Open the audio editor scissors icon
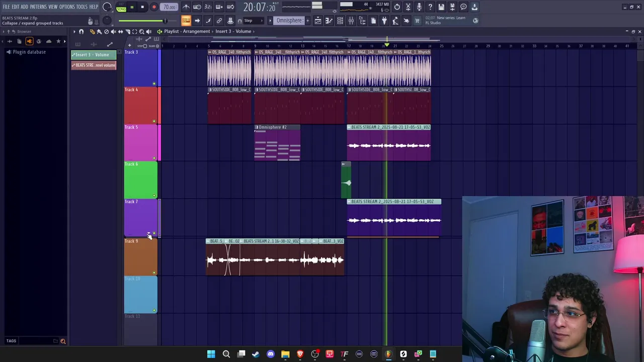This screenshot has width=644, height=362. [x=408, y=7]
